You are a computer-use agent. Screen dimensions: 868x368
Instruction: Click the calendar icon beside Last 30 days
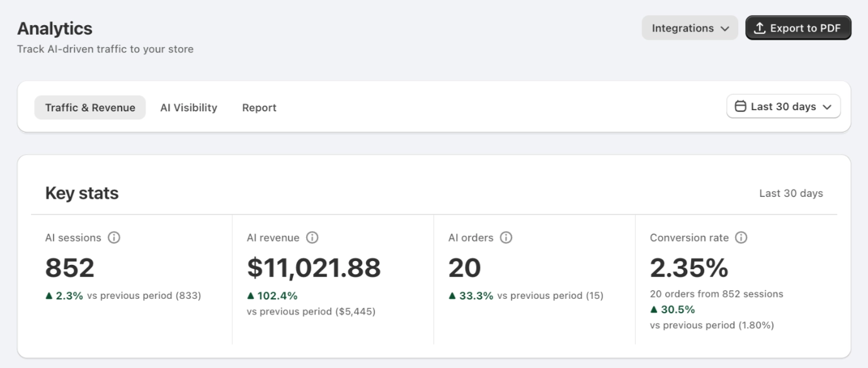pos(741,106)
